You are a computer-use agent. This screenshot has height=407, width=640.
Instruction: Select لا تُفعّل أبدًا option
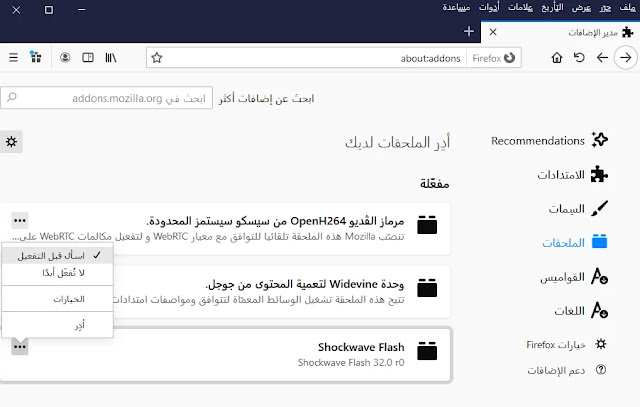[x=58, y=273]
